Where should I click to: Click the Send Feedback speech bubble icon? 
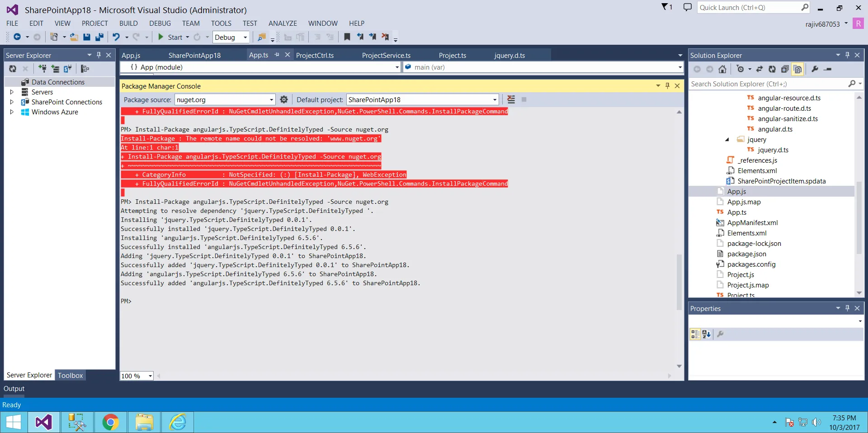687,7
